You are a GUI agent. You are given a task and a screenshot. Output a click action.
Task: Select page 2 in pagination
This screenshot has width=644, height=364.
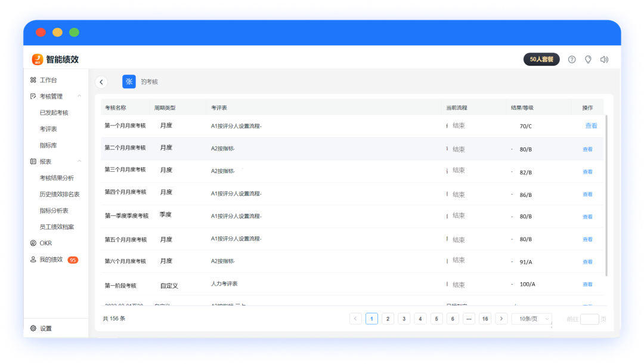point(388,319)
